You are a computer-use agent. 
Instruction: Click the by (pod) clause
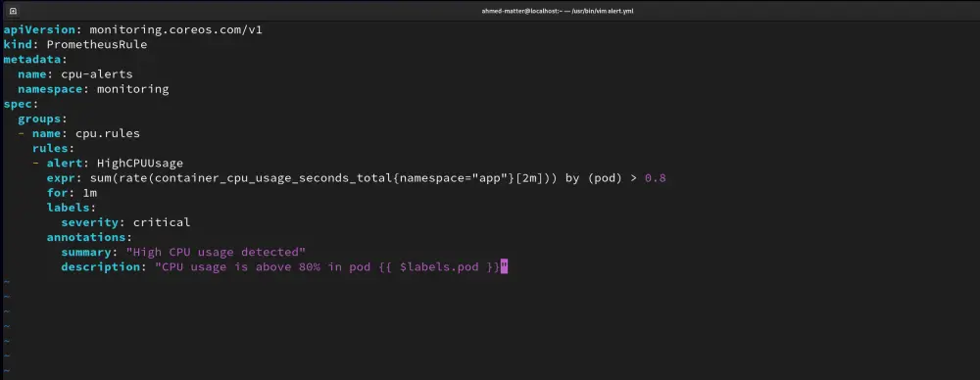(x=594, y=178)
